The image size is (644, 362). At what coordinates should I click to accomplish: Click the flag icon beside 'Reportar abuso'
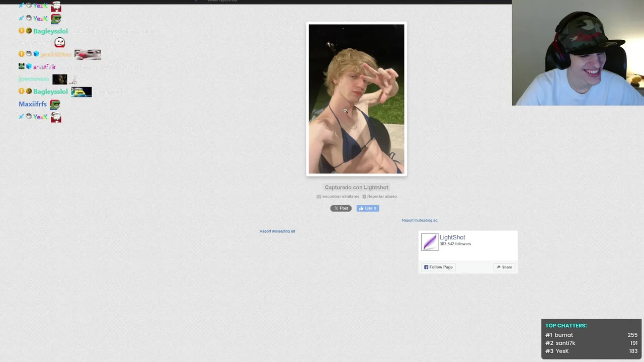tap(364, 197)
